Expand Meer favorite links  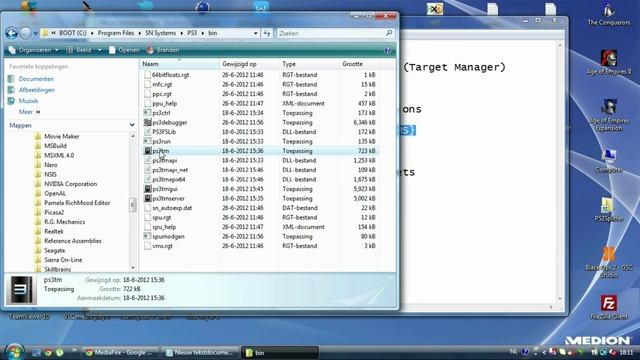[29, 112]
